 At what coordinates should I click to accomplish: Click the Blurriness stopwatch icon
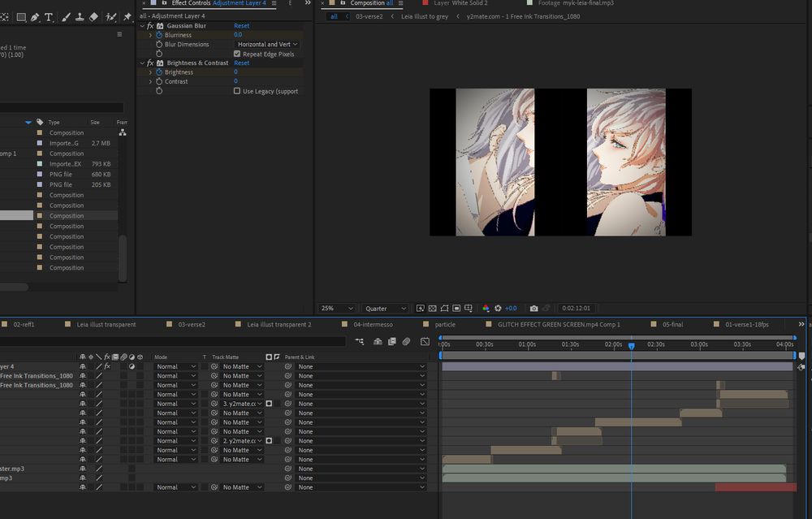click(159, 35)
